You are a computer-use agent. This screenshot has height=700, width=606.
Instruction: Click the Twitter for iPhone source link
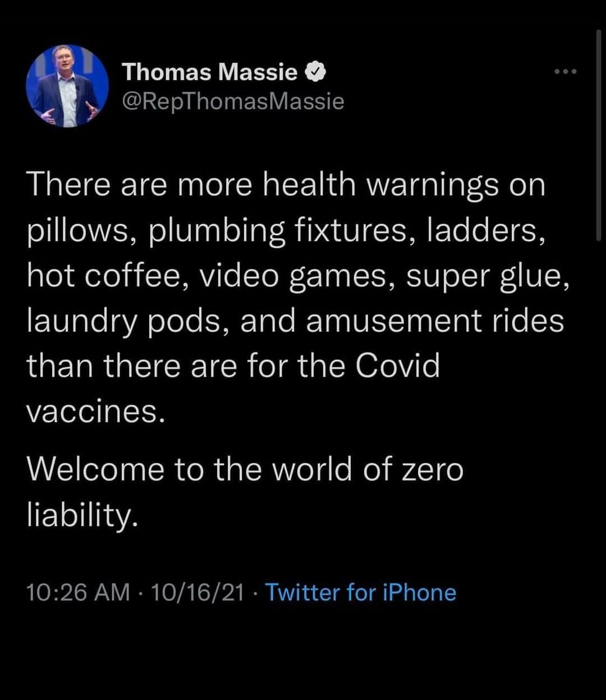tap(360, 592)
